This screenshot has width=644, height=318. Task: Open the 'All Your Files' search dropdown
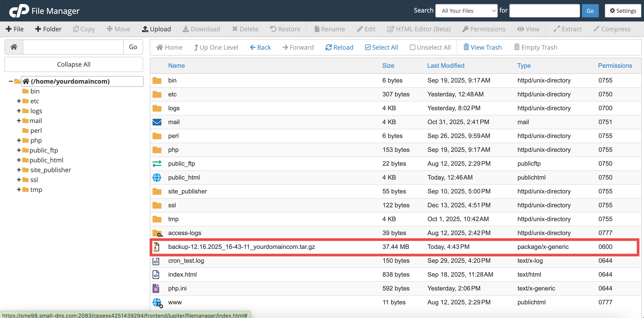coord(466,11)
